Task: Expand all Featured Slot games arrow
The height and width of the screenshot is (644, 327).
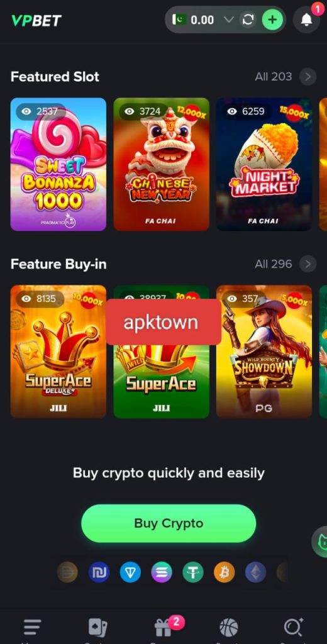Action: click(308, 76)
